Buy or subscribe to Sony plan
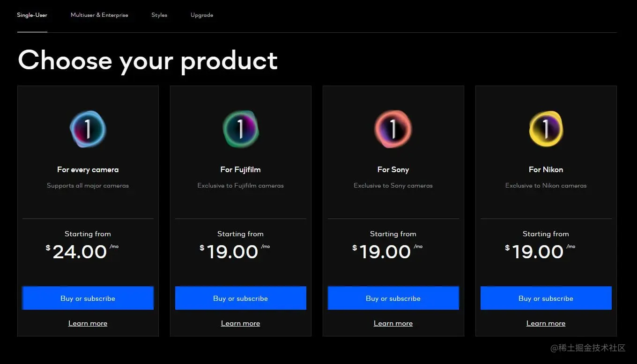Viewport: 637px width, 364px height. 393,298
